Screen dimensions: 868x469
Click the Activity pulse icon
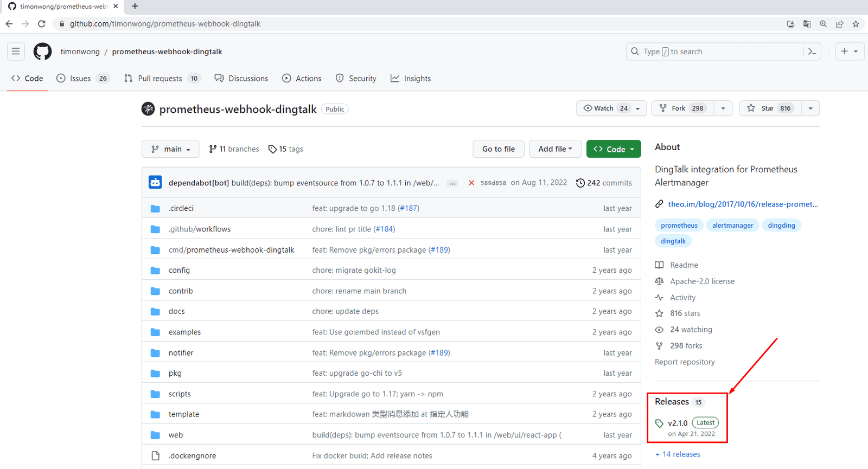659,298
